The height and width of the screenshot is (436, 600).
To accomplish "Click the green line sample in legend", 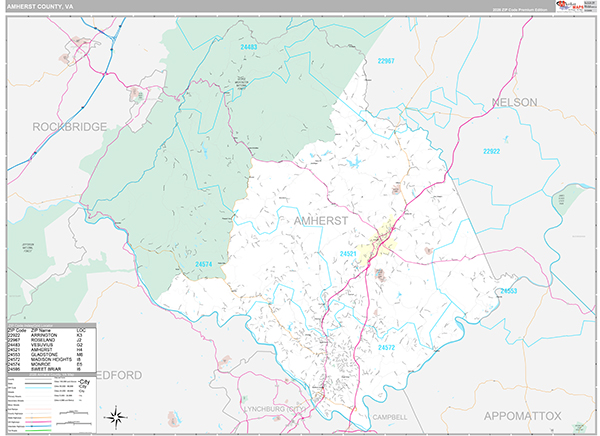I will (x=38, y=430).
